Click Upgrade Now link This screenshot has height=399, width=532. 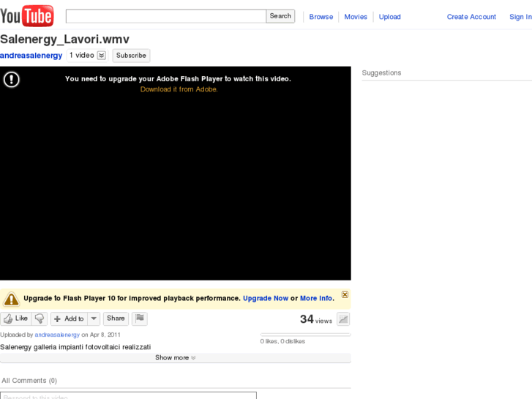266,298
